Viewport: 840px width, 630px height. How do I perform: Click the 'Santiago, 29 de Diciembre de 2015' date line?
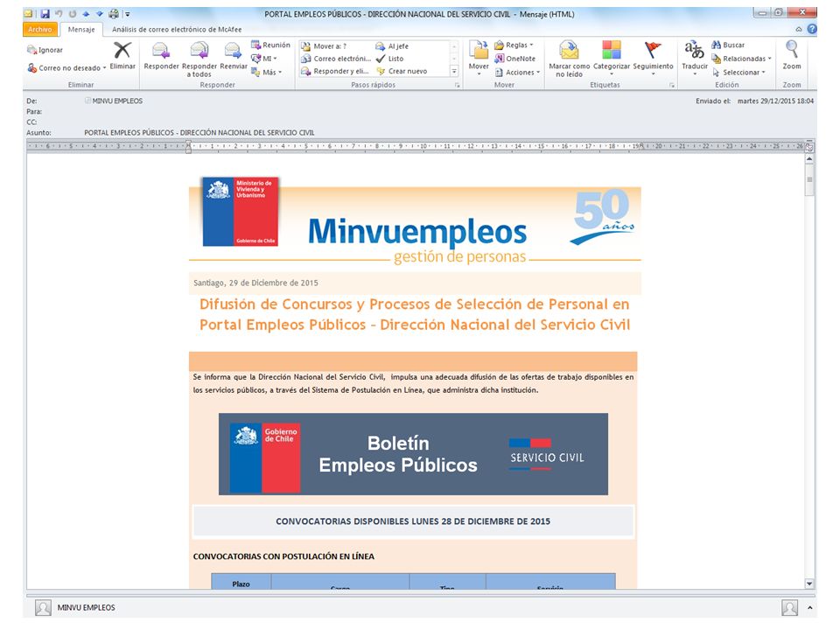click(x=255, y=283)
